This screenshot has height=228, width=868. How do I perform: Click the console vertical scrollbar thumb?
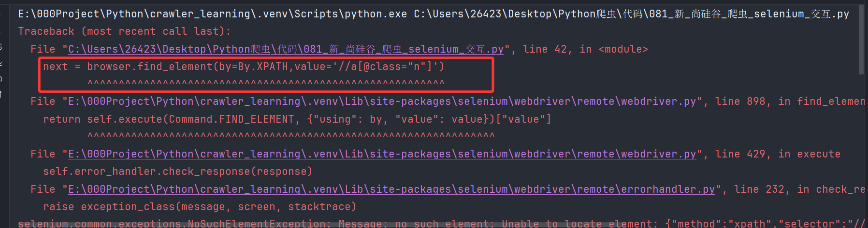[861, 39]
